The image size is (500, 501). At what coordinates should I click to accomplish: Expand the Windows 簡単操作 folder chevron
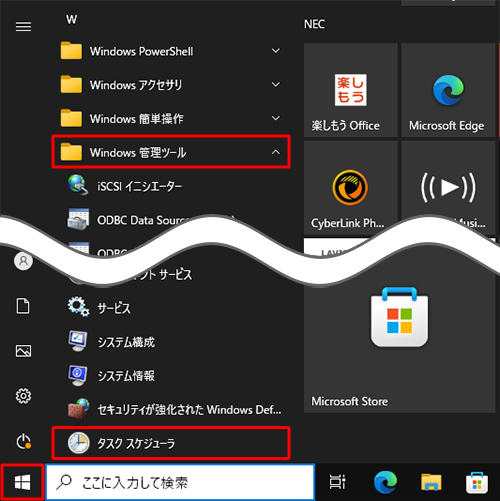tap(276, 118)
